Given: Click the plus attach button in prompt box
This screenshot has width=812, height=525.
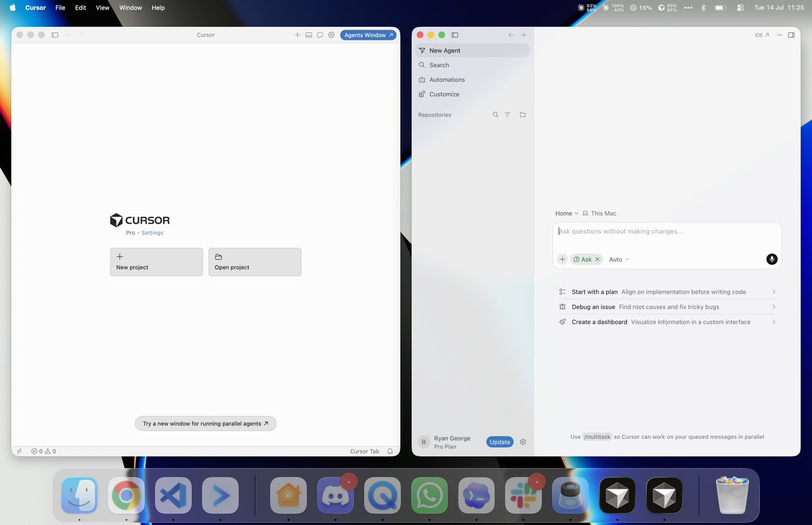Looking at the screenshot, I should click(x=562, y=259).
